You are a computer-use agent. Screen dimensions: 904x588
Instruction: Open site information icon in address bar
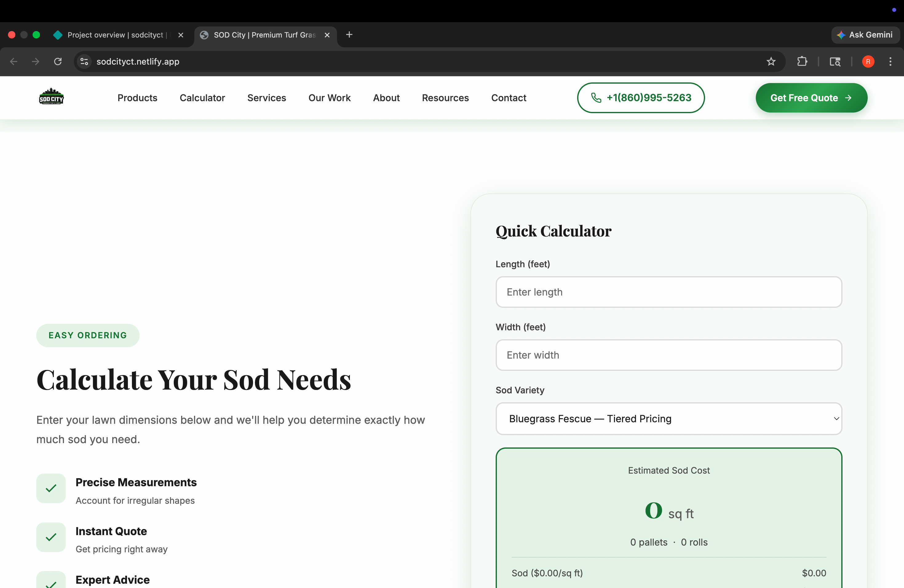click(x=84, y=62)
